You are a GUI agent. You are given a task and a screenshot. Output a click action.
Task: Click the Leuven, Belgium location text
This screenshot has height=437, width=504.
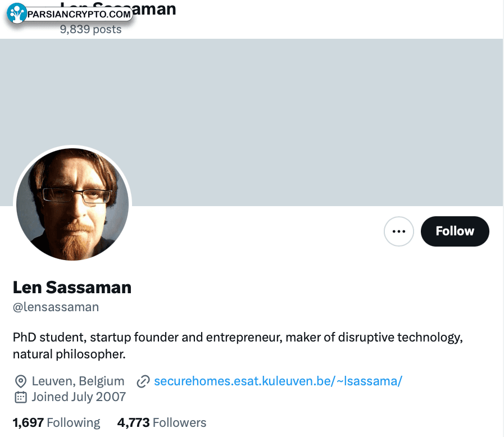[x=78, y=381]
